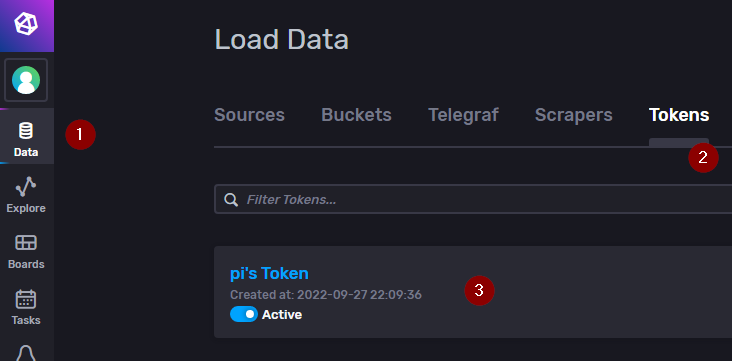
Task: Switch to the Buckets tab
Action: pyautogui.click(x=356, y=115)
